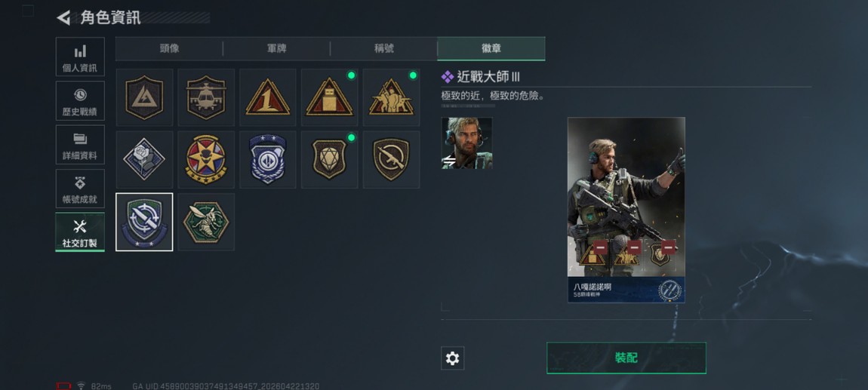
Task: Remove the rightmost equipped badge on card
Action: 668,247
